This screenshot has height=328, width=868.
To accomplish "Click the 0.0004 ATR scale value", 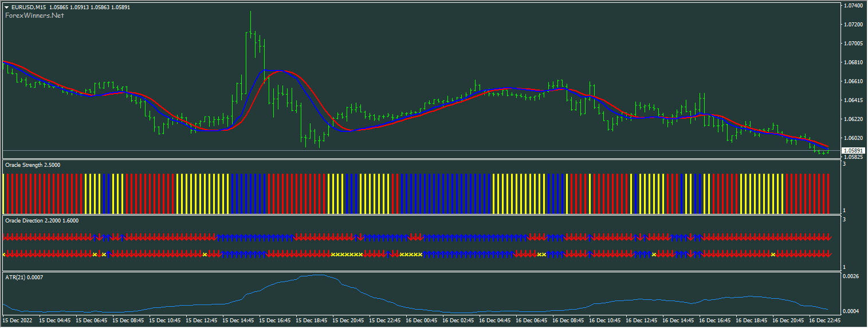I will pyautogui.click(x=851, y=311).
